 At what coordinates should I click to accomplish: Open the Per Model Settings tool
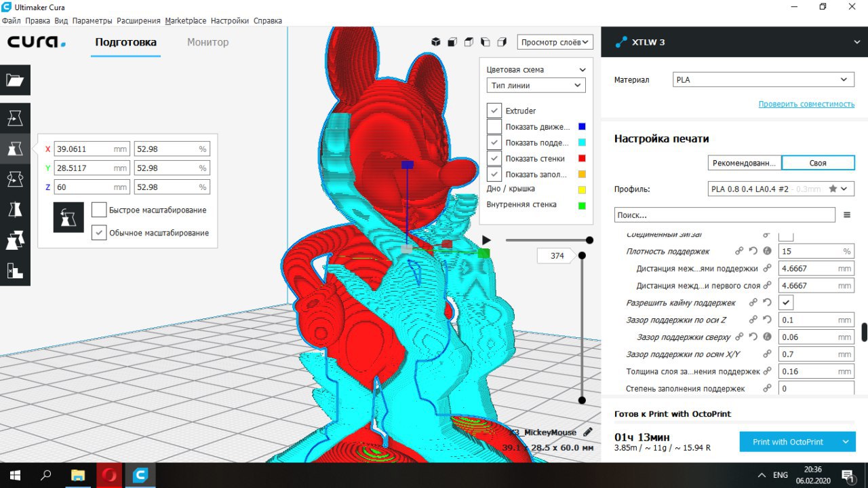coord(15,240)
